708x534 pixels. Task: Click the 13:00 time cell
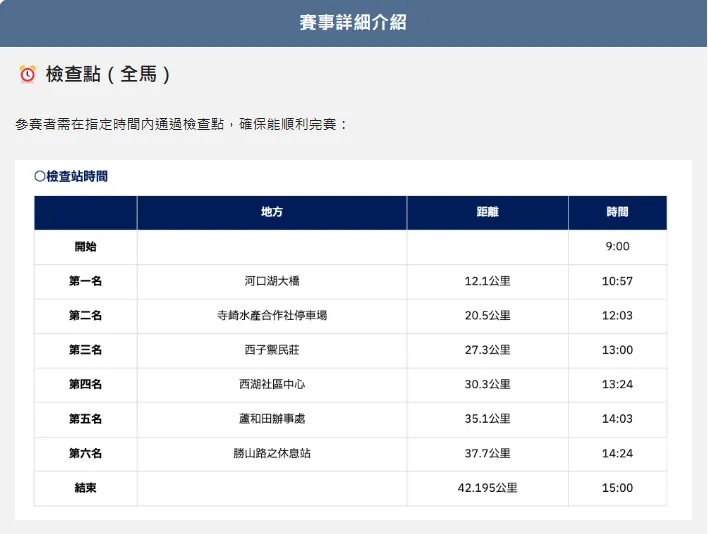(x=617, y=350)
